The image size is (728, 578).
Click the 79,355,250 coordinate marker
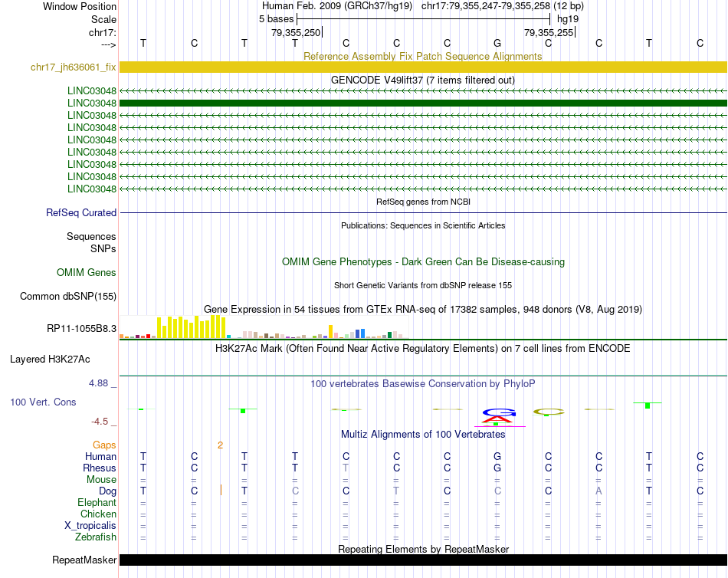coord(297,32)
